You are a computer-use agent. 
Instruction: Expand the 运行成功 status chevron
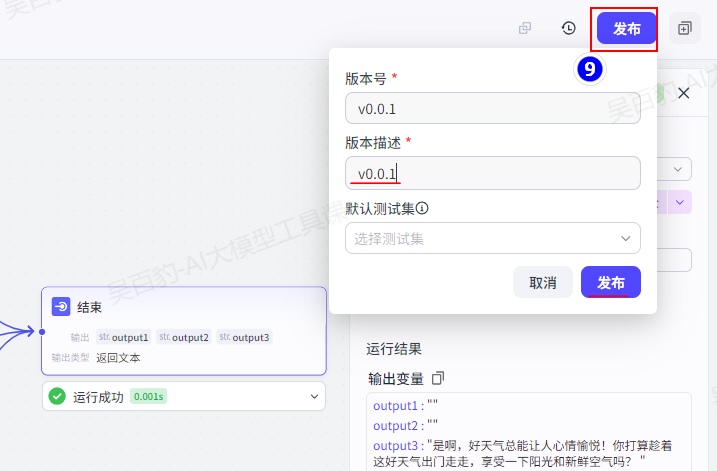click(314, 397)
